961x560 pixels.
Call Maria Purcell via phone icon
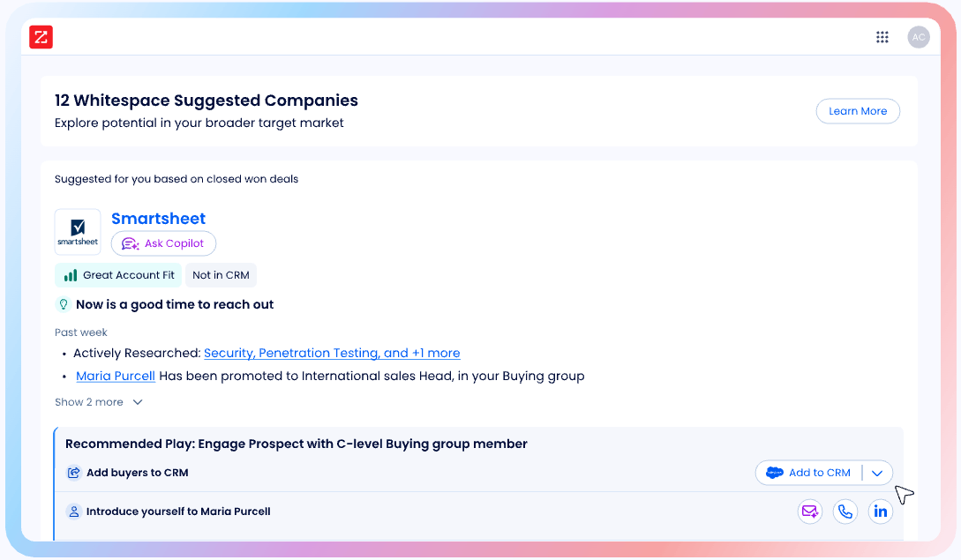click(845, 511)
